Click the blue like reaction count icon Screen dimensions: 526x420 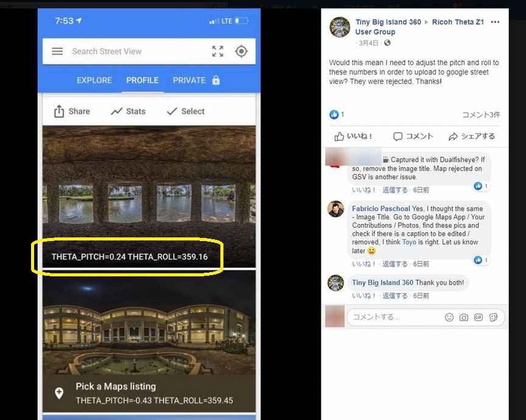pos(334,114)
